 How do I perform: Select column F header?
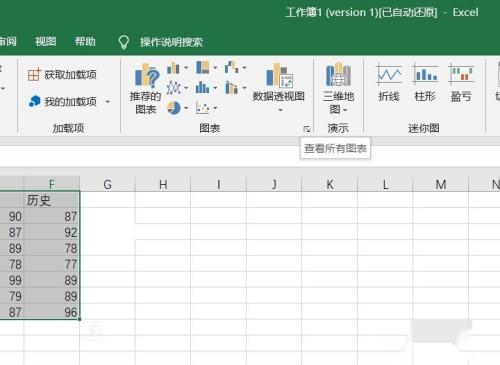tap(52, 184)
